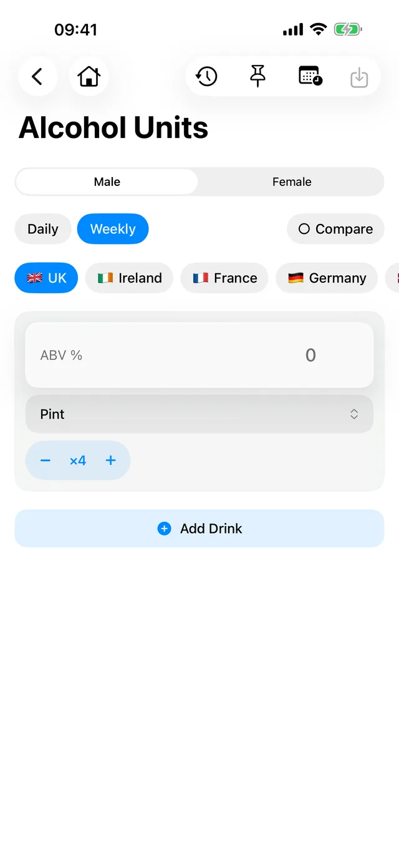Select the Daily tab
This screenshot has width=399, height=868.
43,229
